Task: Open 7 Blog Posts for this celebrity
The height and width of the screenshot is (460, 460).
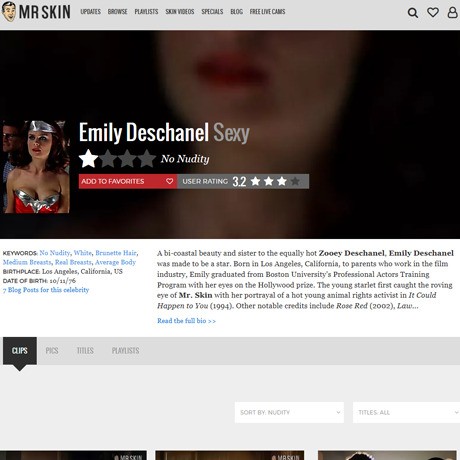Action: click(46, 290)
